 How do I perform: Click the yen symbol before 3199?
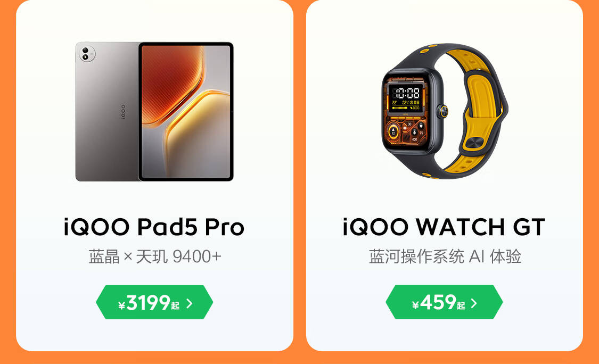(121, 305)
